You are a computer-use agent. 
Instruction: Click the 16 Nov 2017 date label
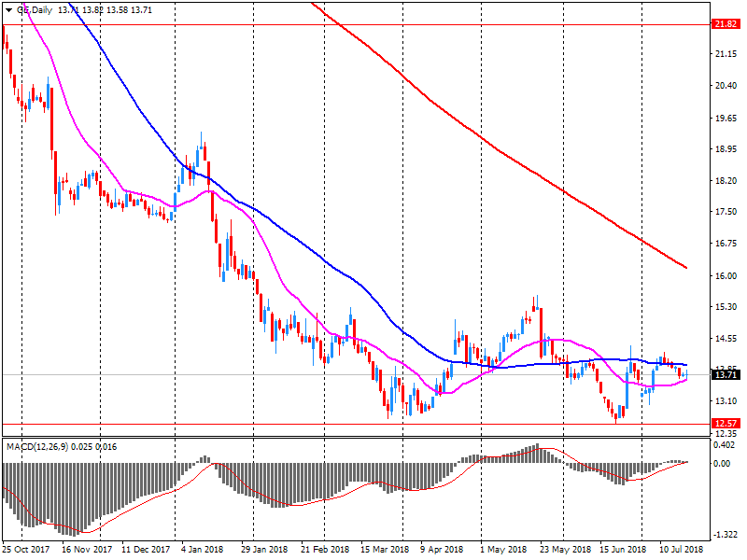point(87,550)
